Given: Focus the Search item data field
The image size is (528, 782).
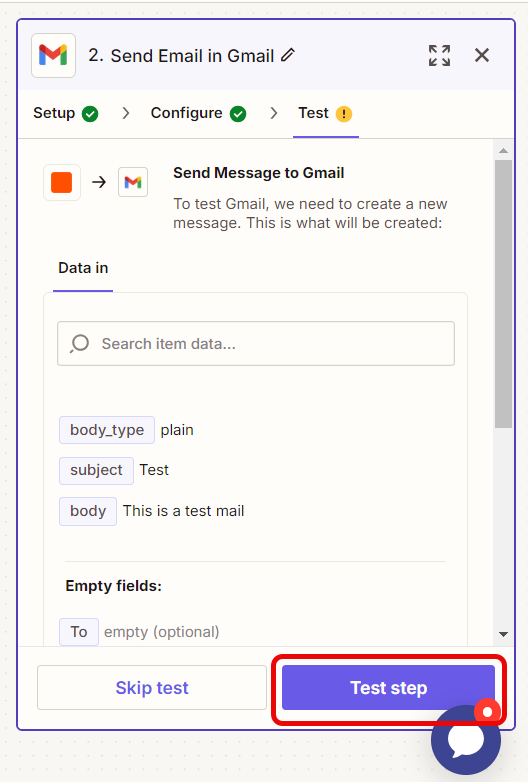Looking at the screenshot, I should click(256, 344).
